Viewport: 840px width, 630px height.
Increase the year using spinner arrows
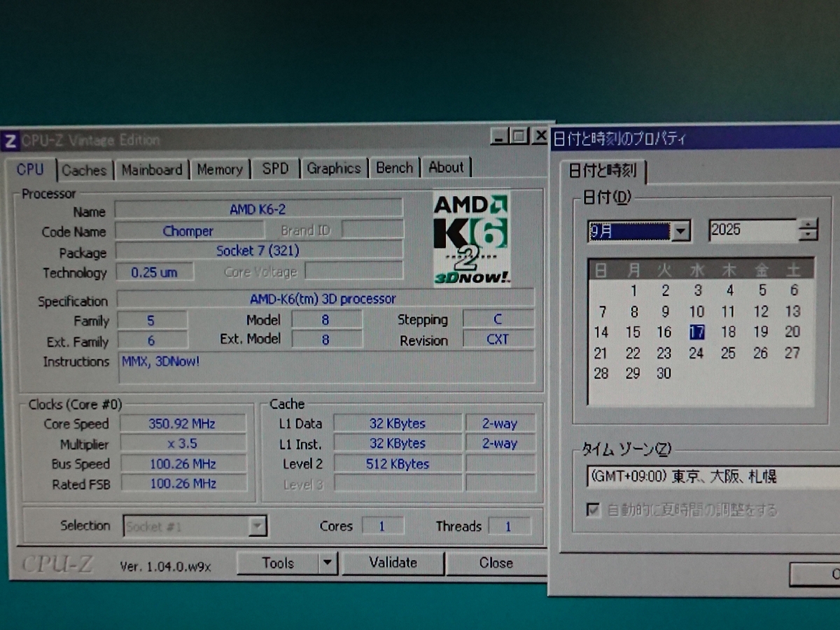coord(808,223)
